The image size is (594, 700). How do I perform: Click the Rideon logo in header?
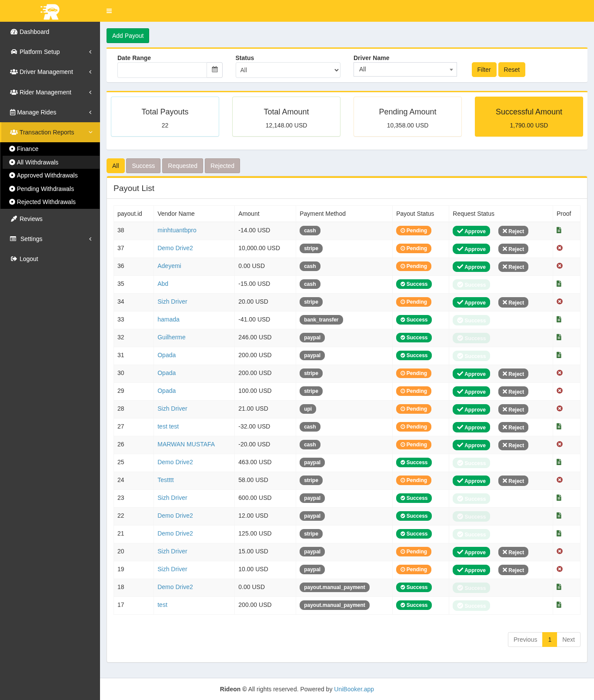(50, 11)
